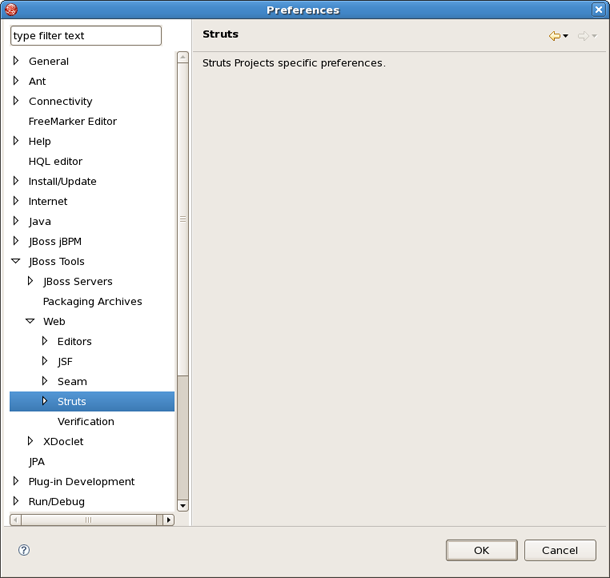This screenshot has height=578, width=610.
Task: Select the JPA preferences item
Action: [37, 462]
